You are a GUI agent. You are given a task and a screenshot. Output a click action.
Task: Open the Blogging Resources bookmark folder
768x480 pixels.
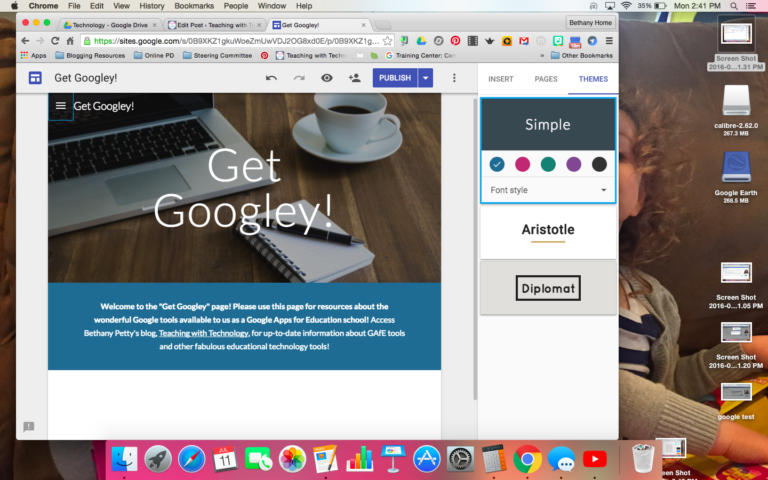click(x=90, y=55)
